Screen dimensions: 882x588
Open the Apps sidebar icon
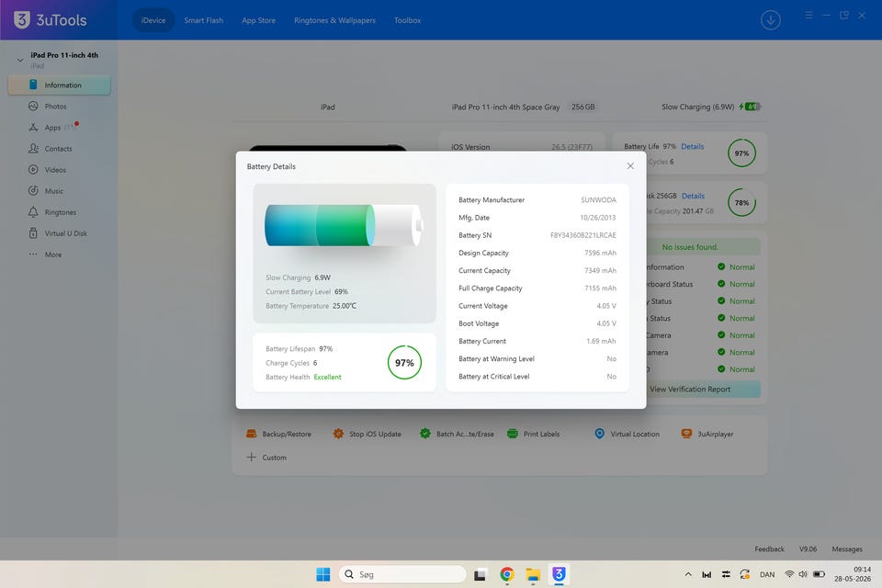tap(33, 127)
